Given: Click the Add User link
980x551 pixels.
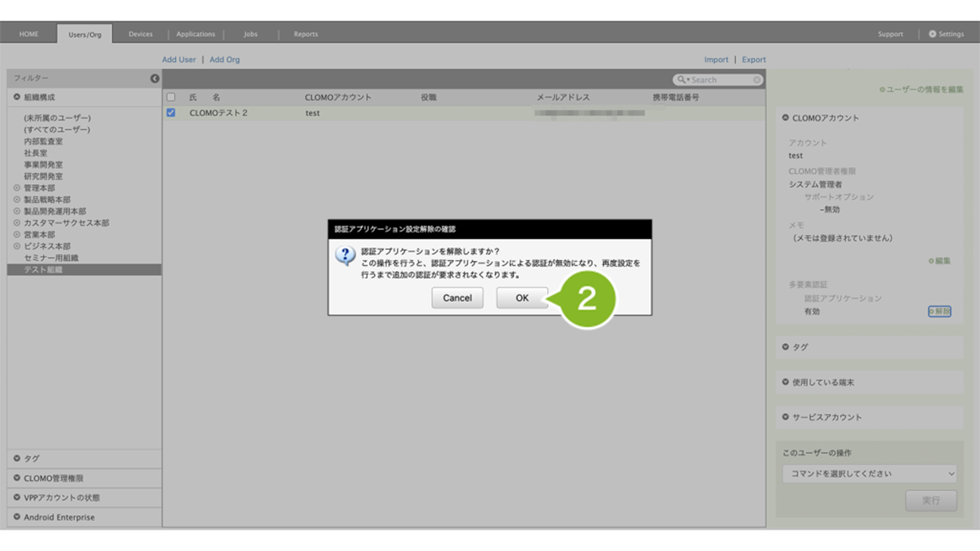Looking at the screenshot, I should tap(179, 60).
